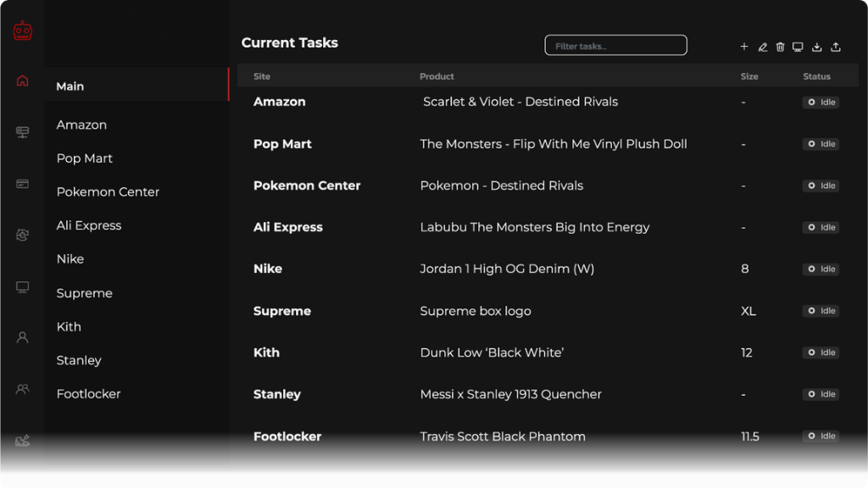This screenshot has width=868, height=489.
Task: Click the single user profile sidebar icon
Action: point(23,337)
